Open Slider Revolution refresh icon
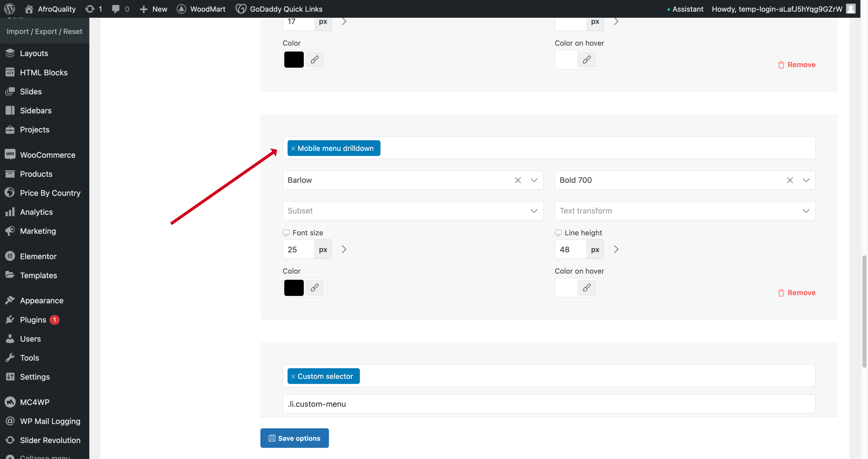The width and height of the screenshot is (868, 459). (10, 440)
